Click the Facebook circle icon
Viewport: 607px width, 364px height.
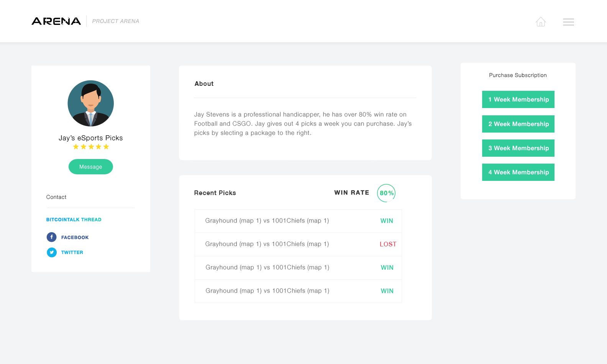[x=51, y=237]
